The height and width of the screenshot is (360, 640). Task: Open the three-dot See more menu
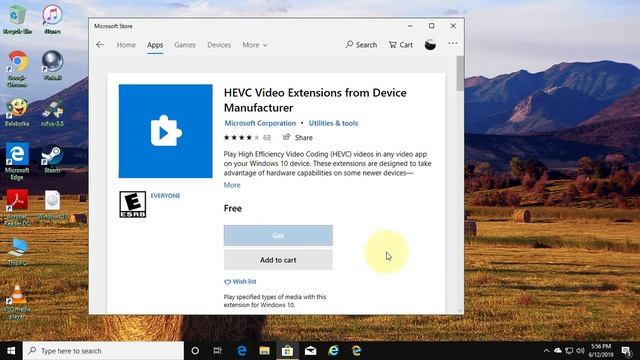click(453, 43)
